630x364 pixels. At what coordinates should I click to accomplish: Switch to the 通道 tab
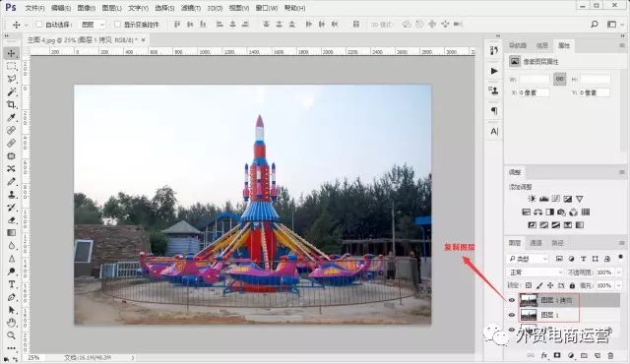535,243
